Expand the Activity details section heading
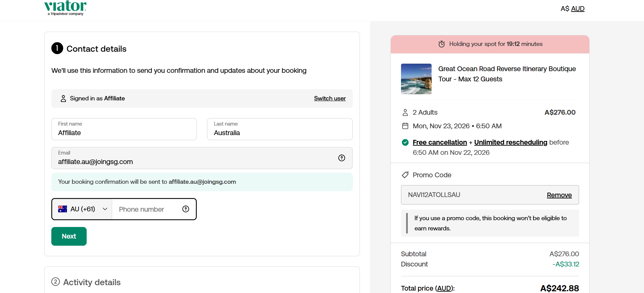 click(x=92, y=282)
